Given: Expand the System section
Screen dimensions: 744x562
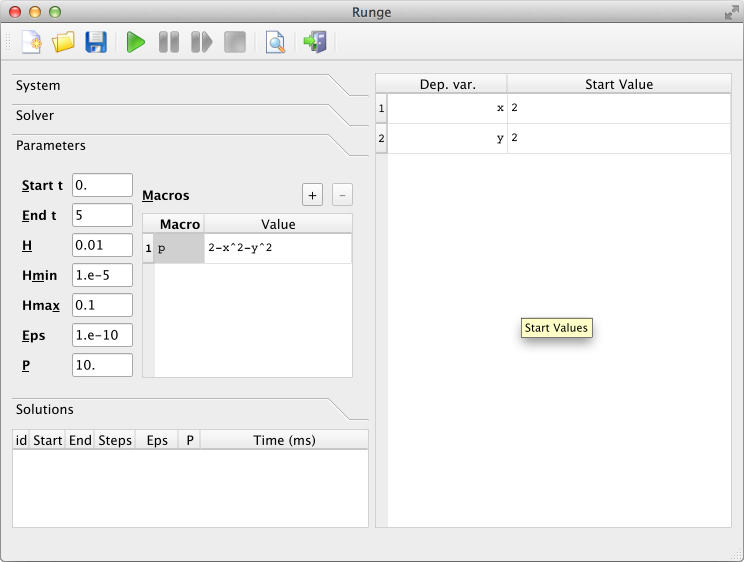Looking at the screenshot, I should coord(190,85).
